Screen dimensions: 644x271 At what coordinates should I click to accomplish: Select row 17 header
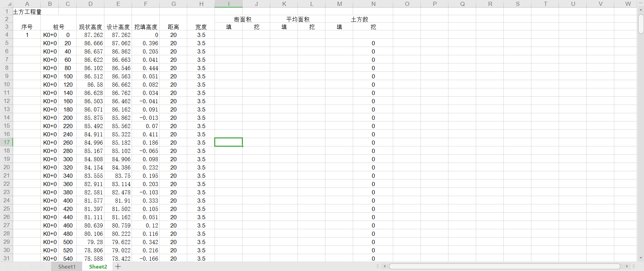7,142
